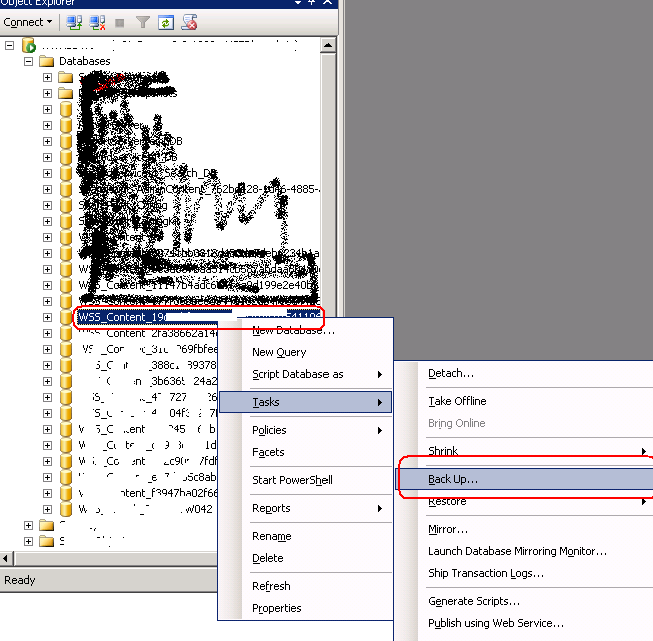Image resolution: width=653 pixels, height=641 pixels.
Task: Click Back Up in Tasks submenu
Action: pos(524,479)
